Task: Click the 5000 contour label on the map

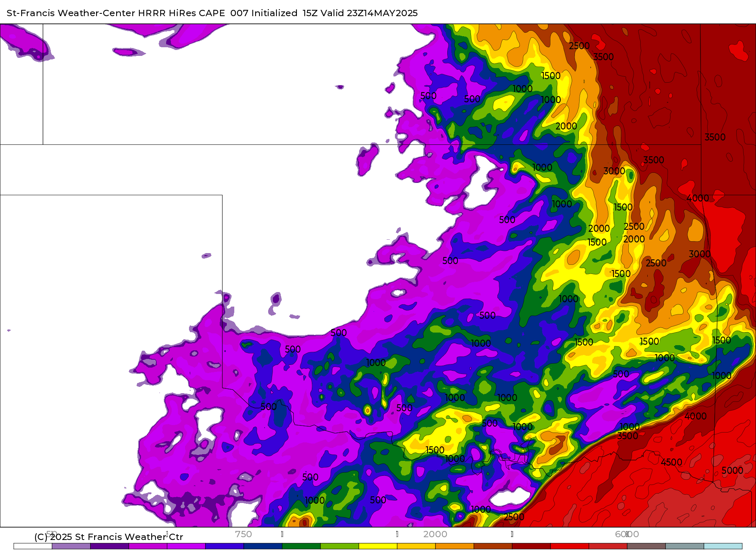Action: click(x=732, y=470)
